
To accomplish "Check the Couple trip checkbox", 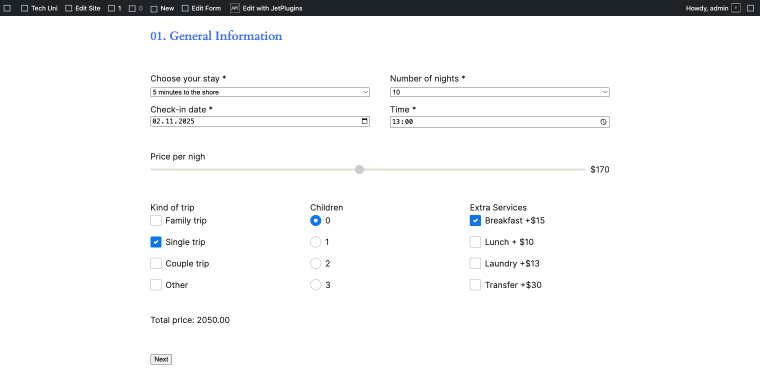I will pos(156,263).
